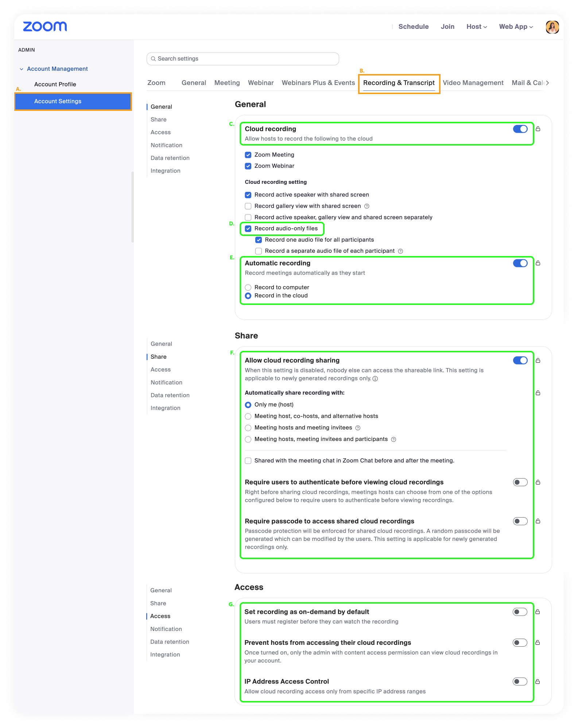Click the left sidebar scrollbar

point(132,207)
